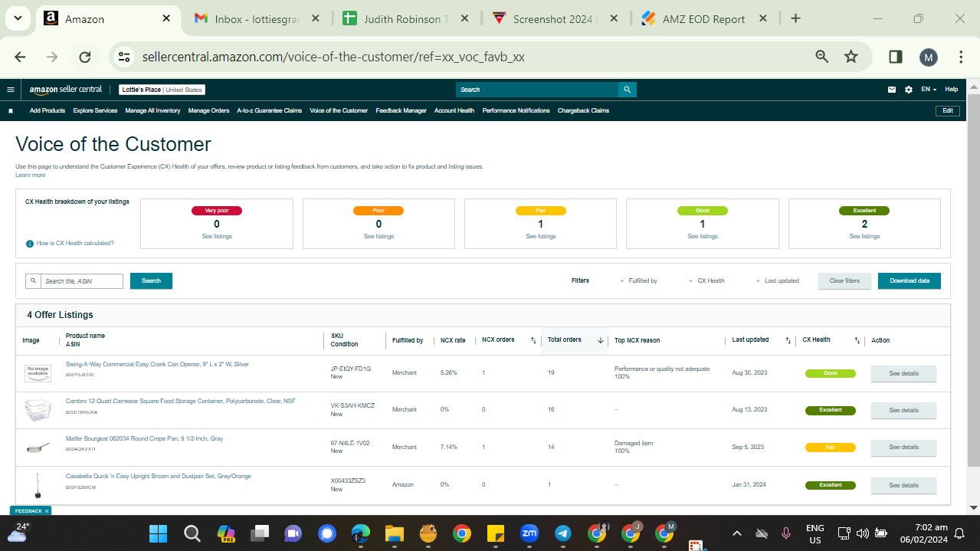980x551 pixels.
Task: Click the Cambro container product thumbnail
Action: coord(38,409)
